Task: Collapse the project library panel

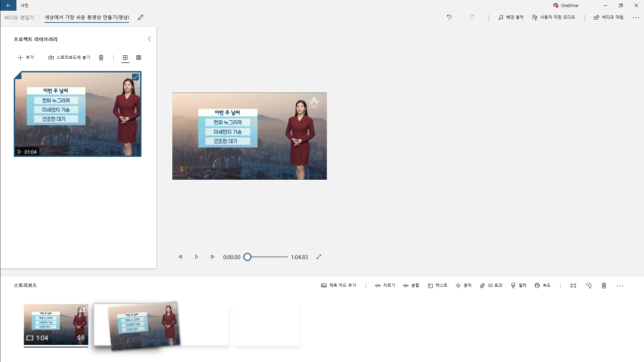Action: coord(150,39)
